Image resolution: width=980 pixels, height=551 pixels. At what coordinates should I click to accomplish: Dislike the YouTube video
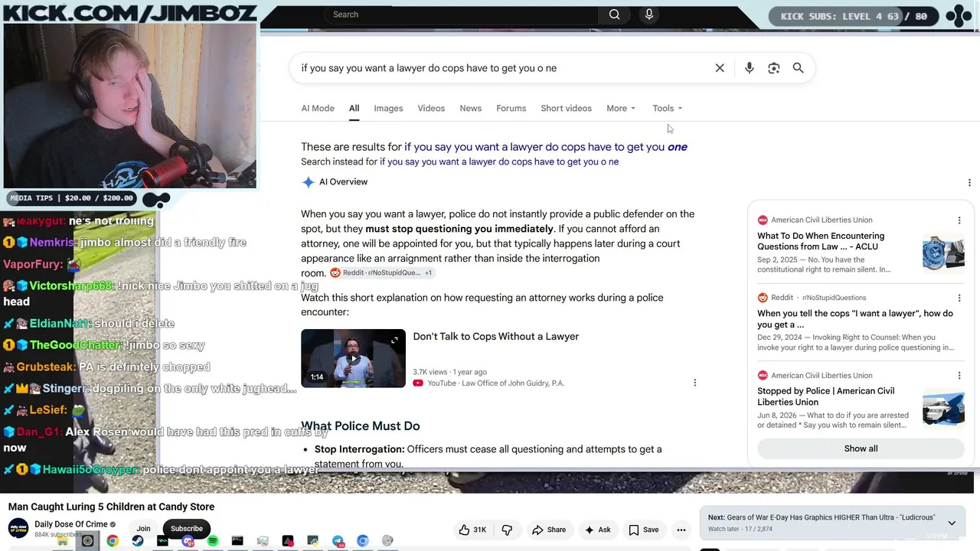pos(507,530)
